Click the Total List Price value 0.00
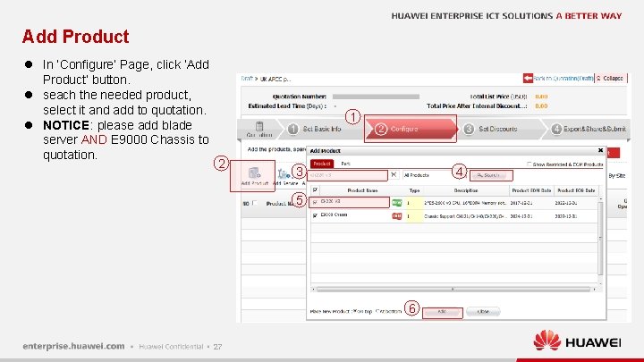 [x=541, y=97]
